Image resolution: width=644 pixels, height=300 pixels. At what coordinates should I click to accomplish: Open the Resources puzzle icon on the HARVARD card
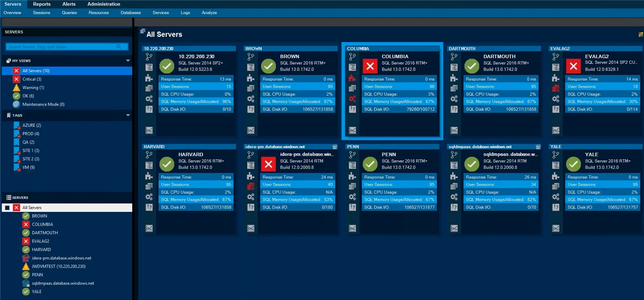[x=148, y=176]
